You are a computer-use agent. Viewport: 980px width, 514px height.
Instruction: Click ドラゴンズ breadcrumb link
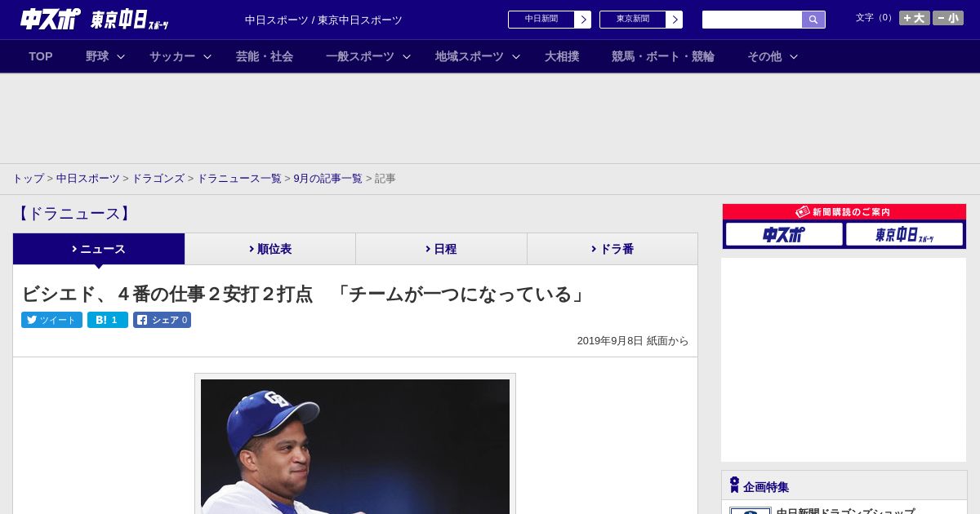pyautogui.click(x=158, y=179)
